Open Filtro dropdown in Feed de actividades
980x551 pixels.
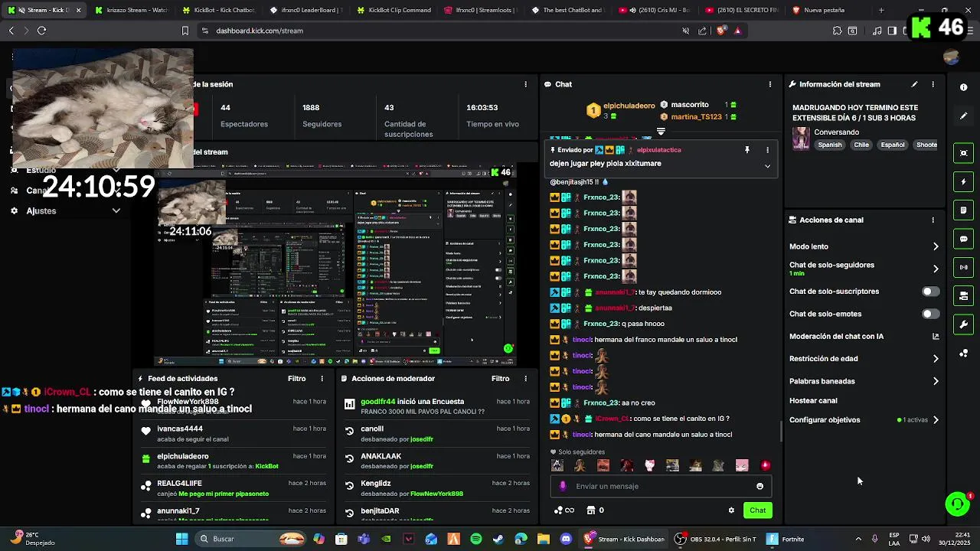pos(296,379)
